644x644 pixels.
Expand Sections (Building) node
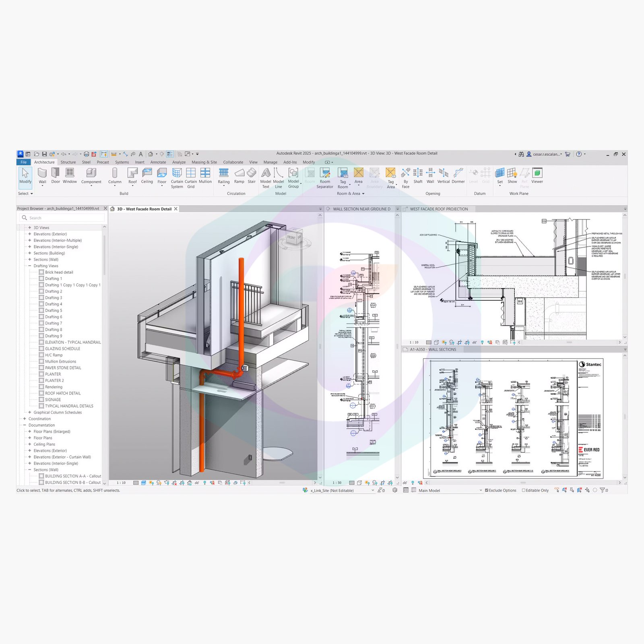click(30, 253)
